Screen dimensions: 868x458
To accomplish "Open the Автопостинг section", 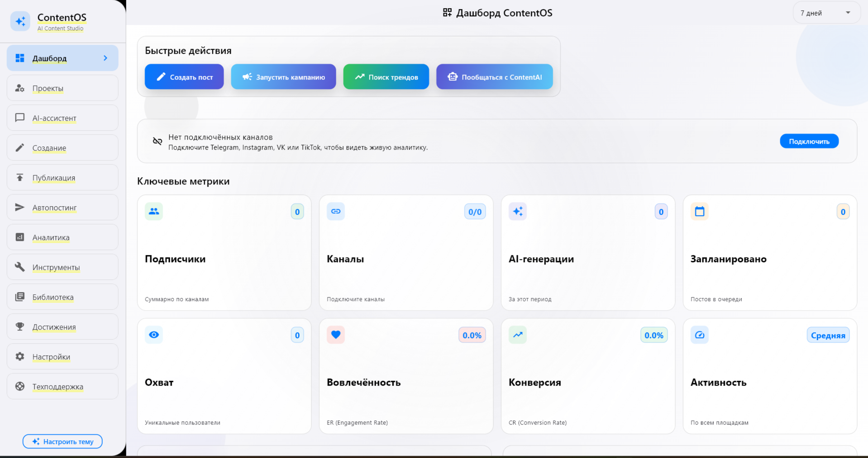I will pos(54,207).
